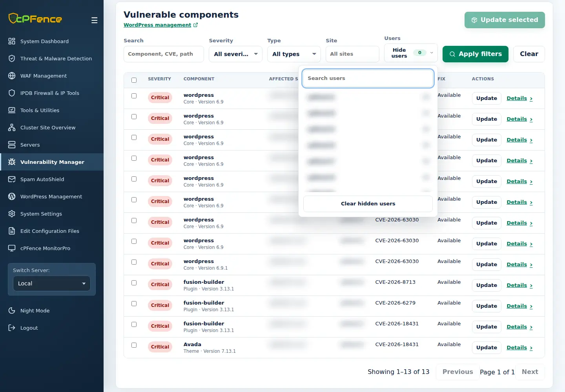Click the Previous page button
The width and height of the screenshot is (565, 392).
(x=458, y=372)
